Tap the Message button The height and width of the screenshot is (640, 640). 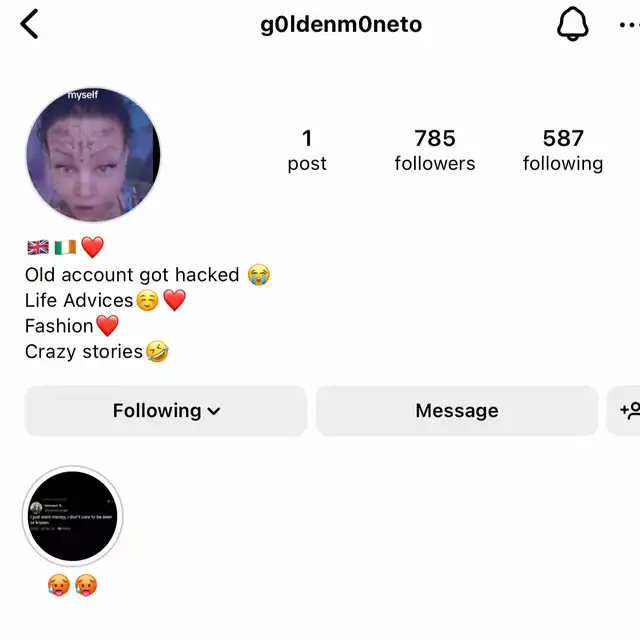(457, 411)
